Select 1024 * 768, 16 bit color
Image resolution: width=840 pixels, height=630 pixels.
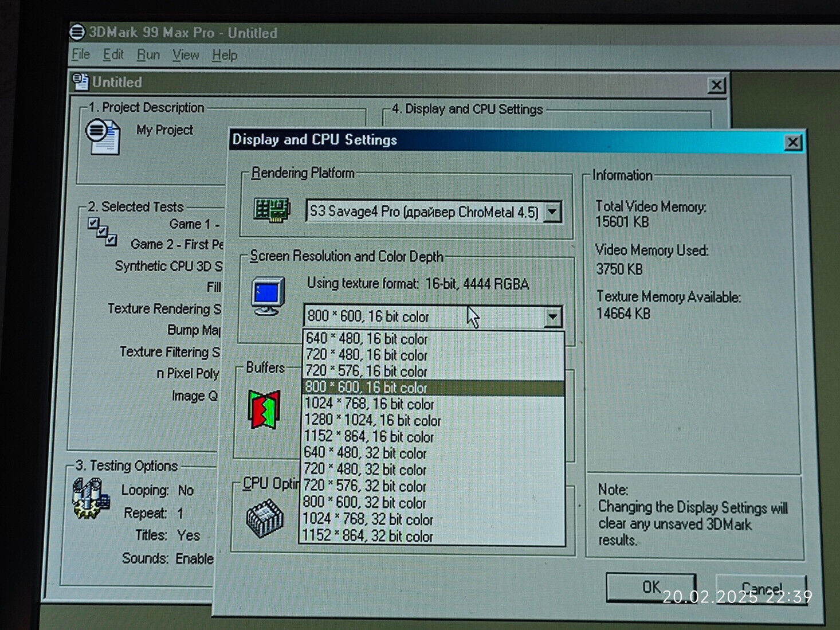(433, 404)
